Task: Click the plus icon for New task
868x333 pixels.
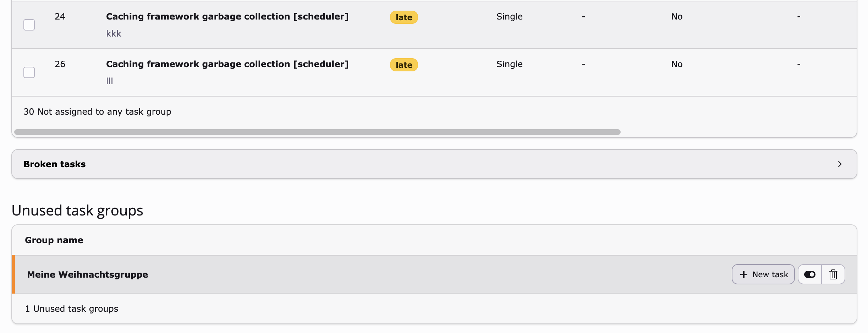Action: (743, 274)
